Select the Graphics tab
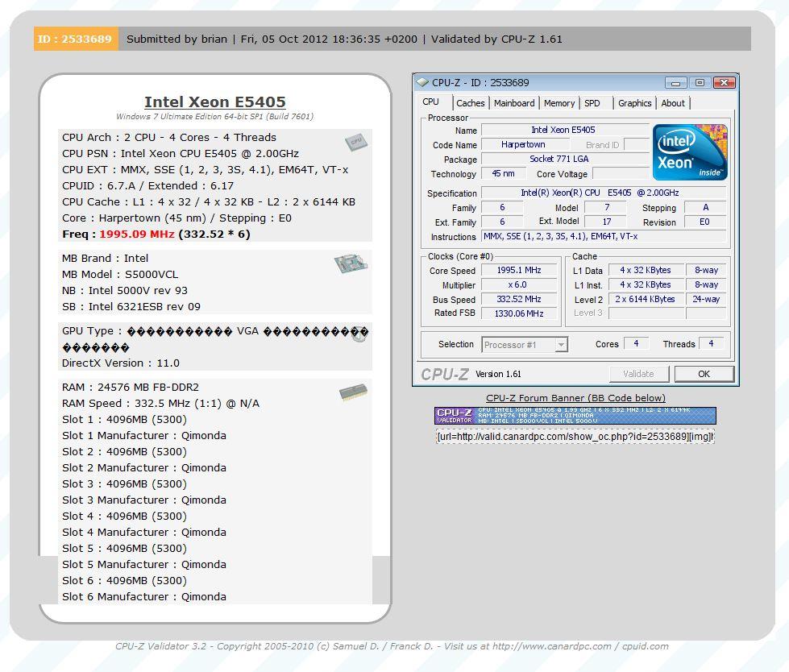Image resolution: width=789 pixels, height=672 pixels. point(634,103)
